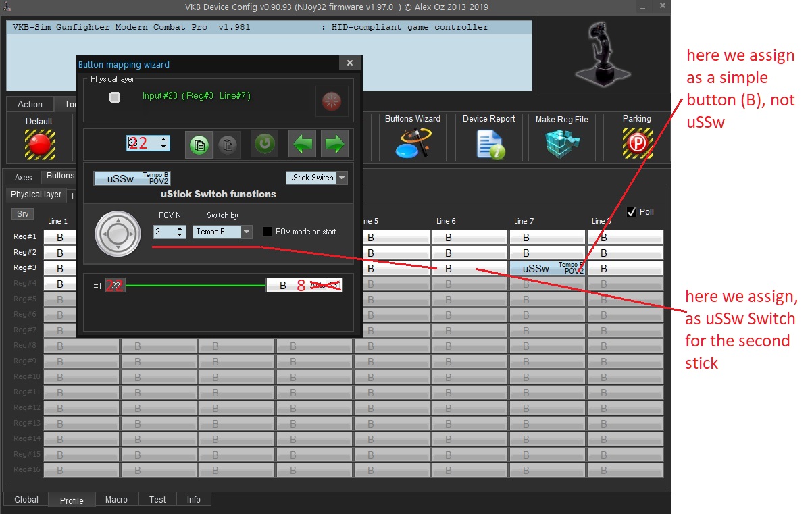Viewport: 812px width, 514px height.
Task: Open the Global tab
Action: click(26, 500)
